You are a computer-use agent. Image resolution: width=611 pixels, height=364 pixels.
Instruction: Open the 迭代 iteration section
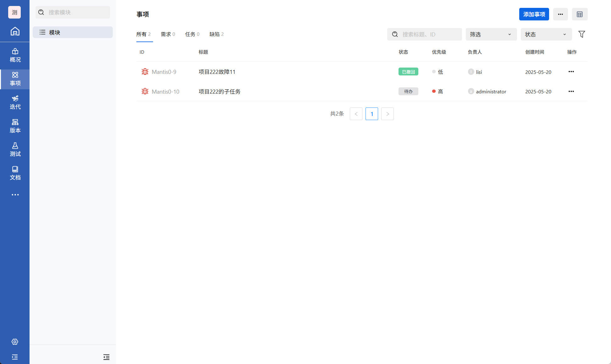tap(15, 102)
